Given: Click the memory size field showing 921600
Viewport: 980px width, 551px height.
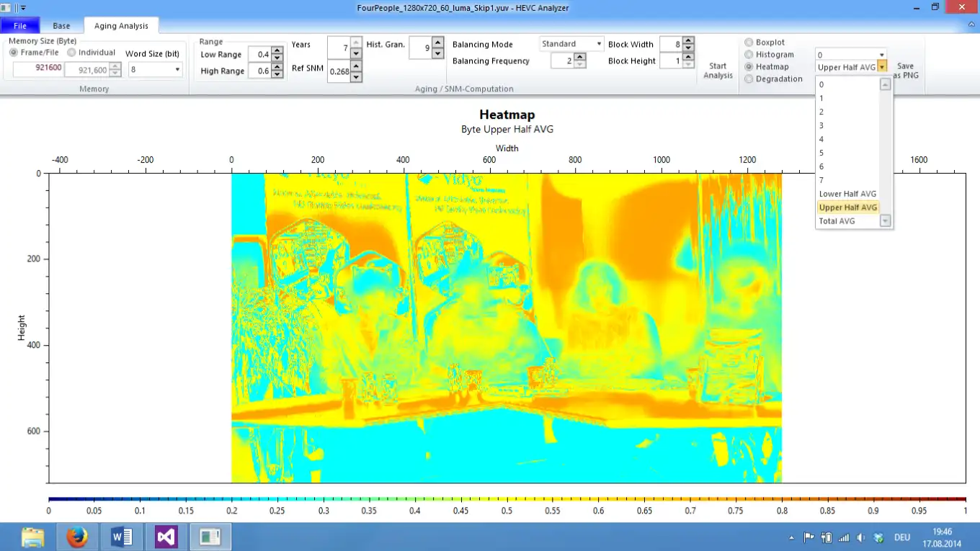Looking at the screenshot, I should click(x=38, y=70).
